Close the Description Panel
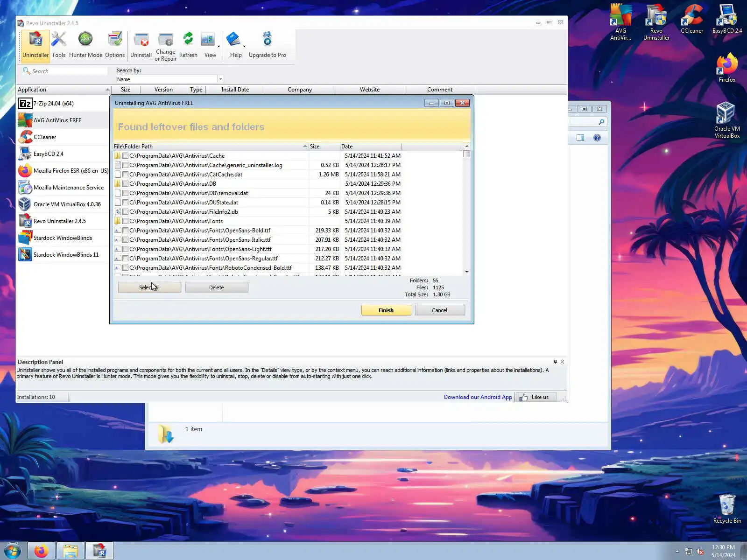Screen dimensions: 747x560 click(562, 362)
